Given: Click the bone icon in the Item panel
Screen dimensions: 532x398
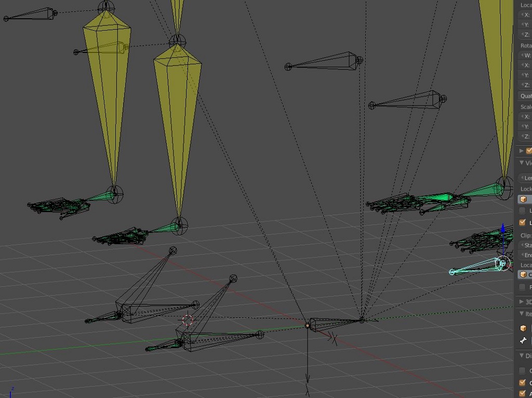Looking at the screenshot, I should pyautogui.click(x=524, y=340).
